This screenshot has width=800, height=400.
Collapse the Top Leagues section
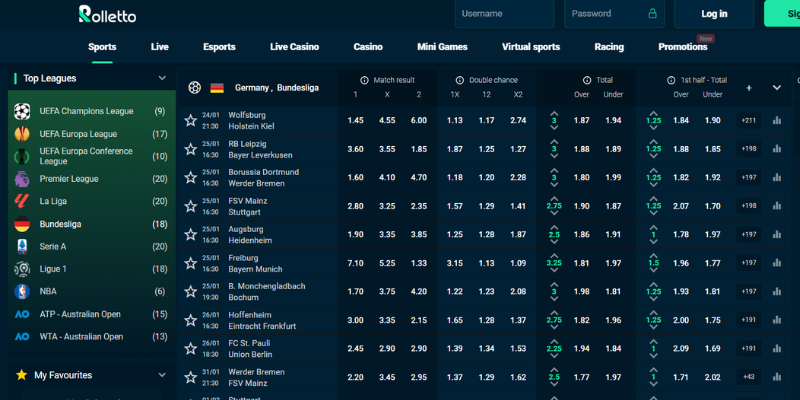pyautogui.click(x=162, y=78)
